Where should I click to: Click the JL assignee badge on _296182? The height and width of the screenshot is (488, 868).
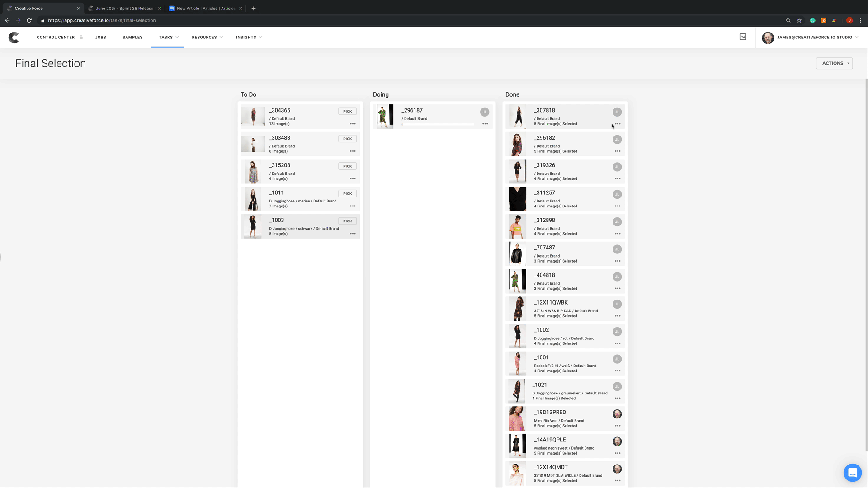pyautogui.click(x=617, y=140)
